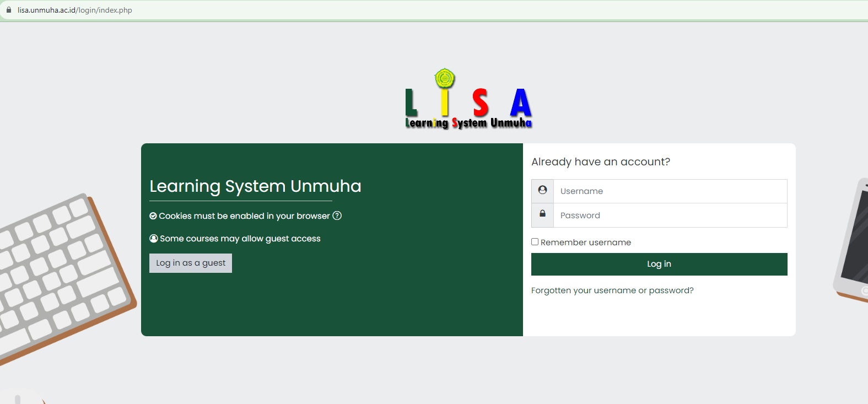This screenshot has height=404, width=868.
Task: Click the lock icon beside Password field
Action: point(542,214)
